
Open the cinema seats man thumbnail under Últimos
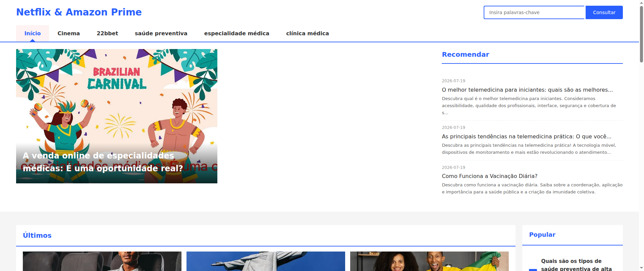click(x=102, y=261)
